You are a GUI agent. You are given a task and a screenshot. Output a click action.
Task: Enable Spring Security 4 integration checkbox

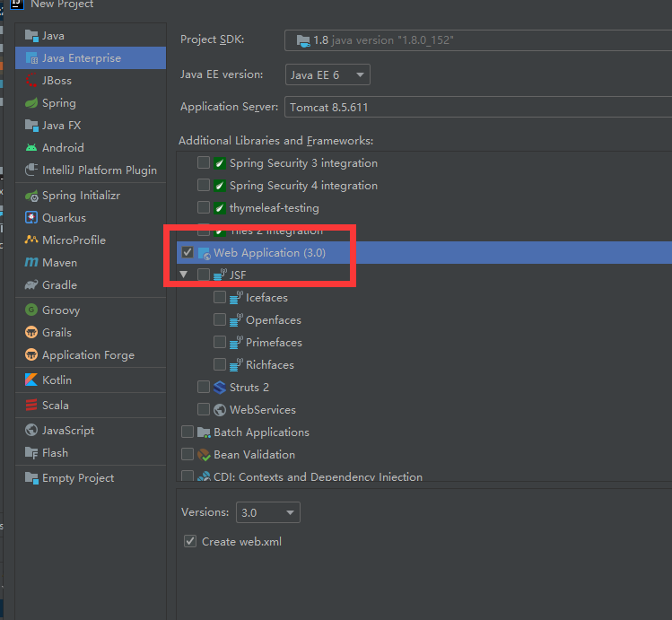click(x=204, y=185)
